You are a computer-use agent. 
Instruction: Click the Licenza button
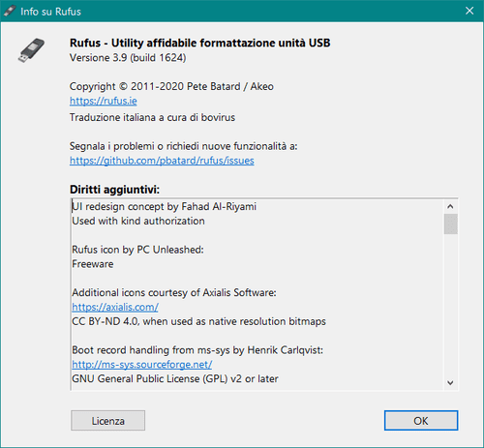point(107,421)
